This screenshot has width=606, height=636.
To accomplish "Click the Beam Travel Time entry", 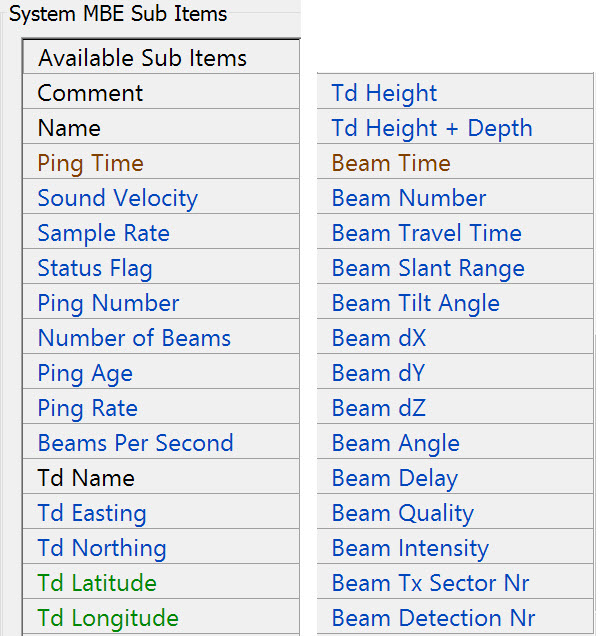I will [x=427, y=233].
